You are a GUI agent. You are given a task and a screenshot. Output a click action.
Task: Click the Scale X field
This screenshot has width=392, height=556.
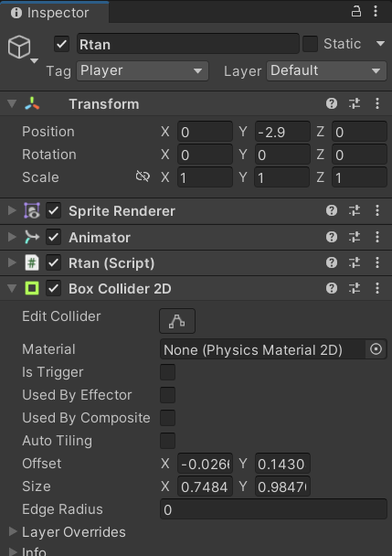(x=205, y=177)
